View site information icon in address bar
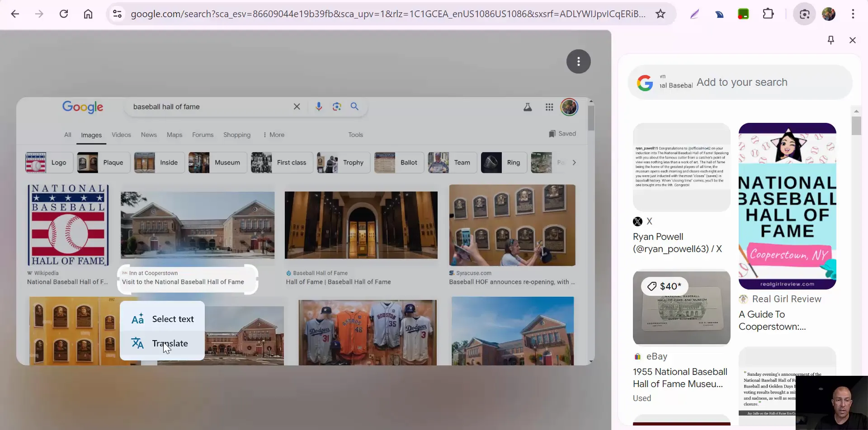Screen dimensions: 868x430 tap(118, 14)
